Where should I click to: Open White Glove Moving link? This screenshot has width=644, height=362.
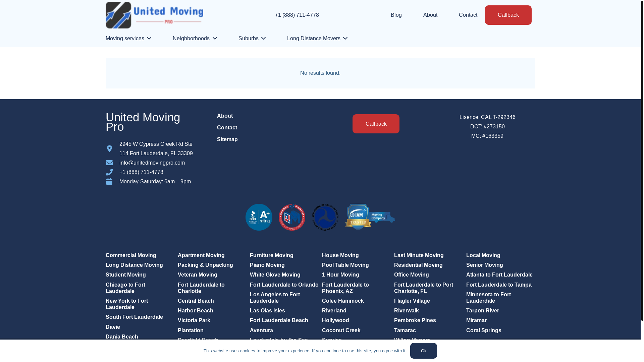click(275, 275)
